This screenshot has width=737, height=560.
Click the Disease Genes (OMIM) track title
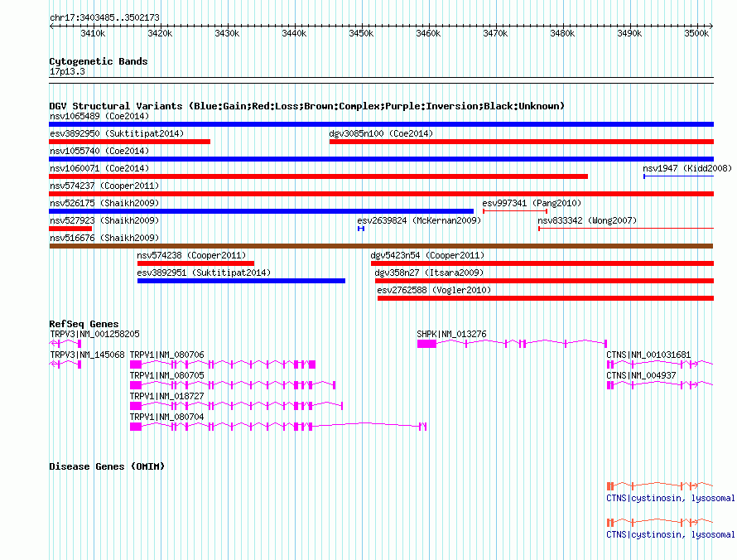107,466
